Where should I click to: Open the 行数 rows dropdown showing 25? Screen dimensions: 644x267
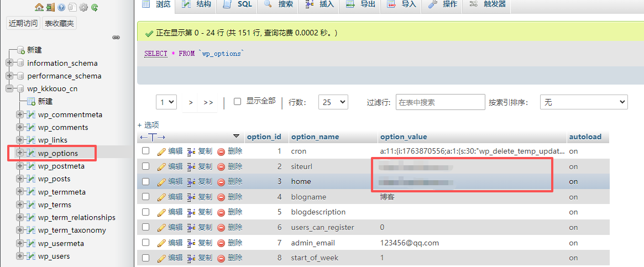pyautogui.click(x=333, y=102)
